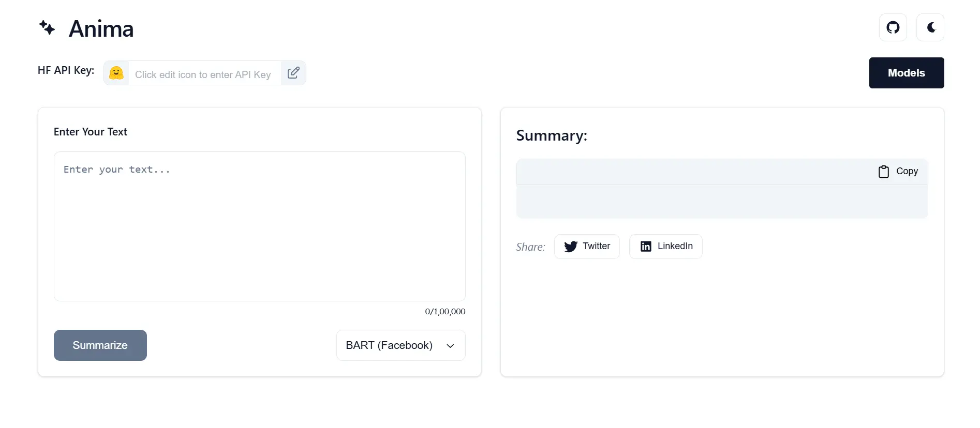Open the GitHub repository icon
The width and height of the screenshot is (980, 428).
pos(893,27)
